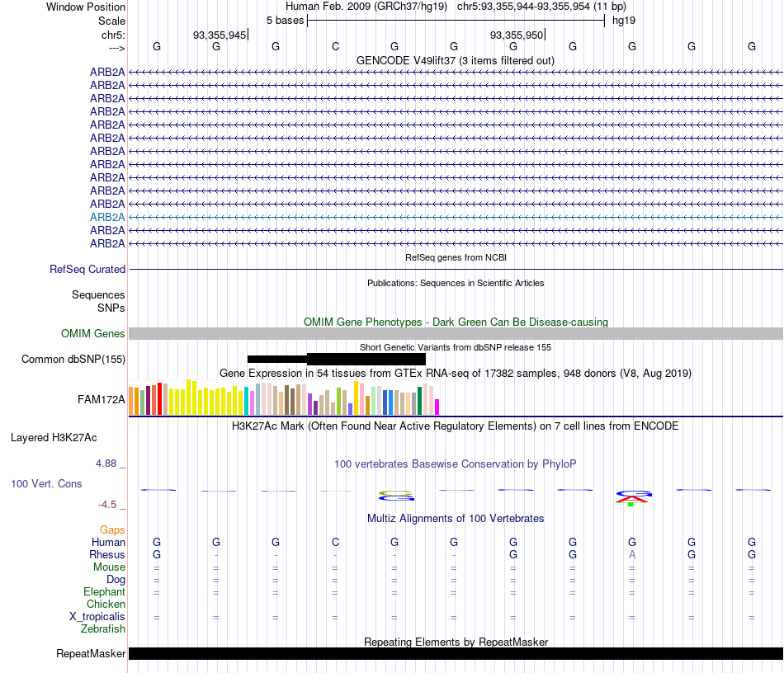Select the chr5: ruler label
This screenshot has height=673, width=784.
pos(113,35)
